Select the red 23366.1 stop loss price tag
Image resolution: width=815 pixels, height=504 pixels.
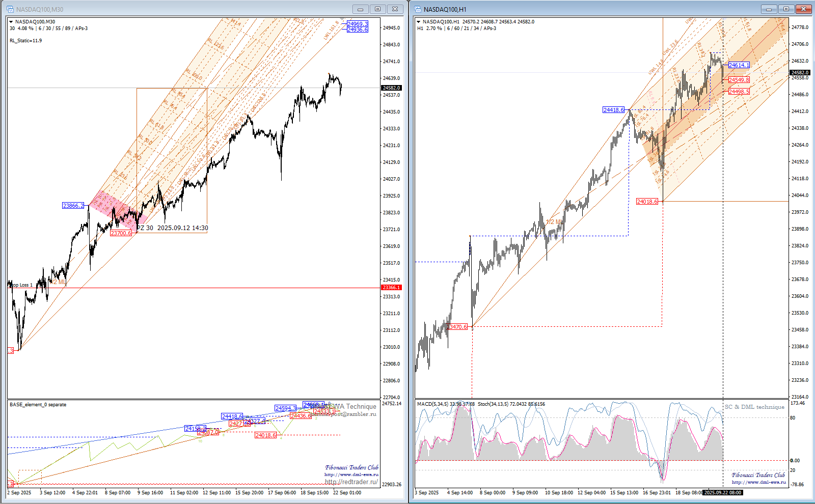click(391, 288)
